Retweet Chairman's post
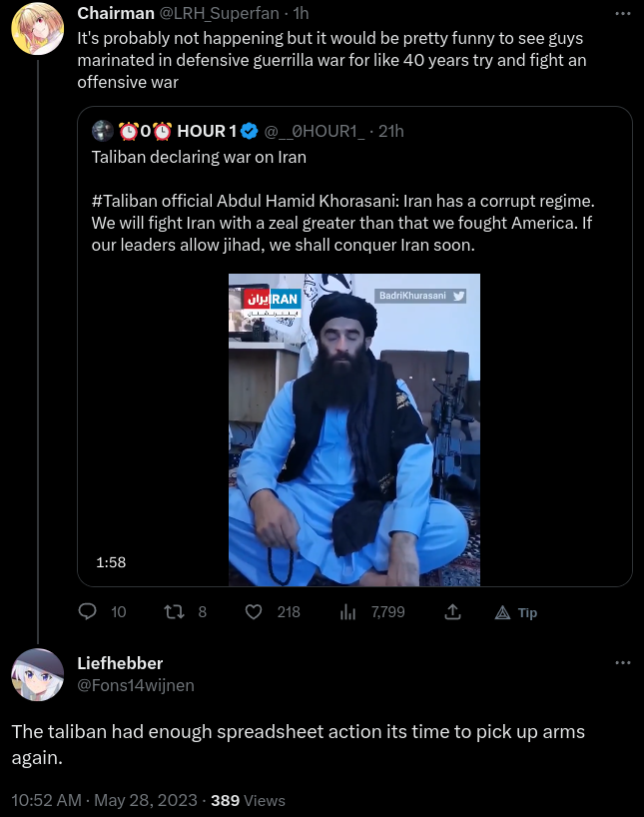Image resolution: width=644 pixels, height=817 pixels. (174, 611)
